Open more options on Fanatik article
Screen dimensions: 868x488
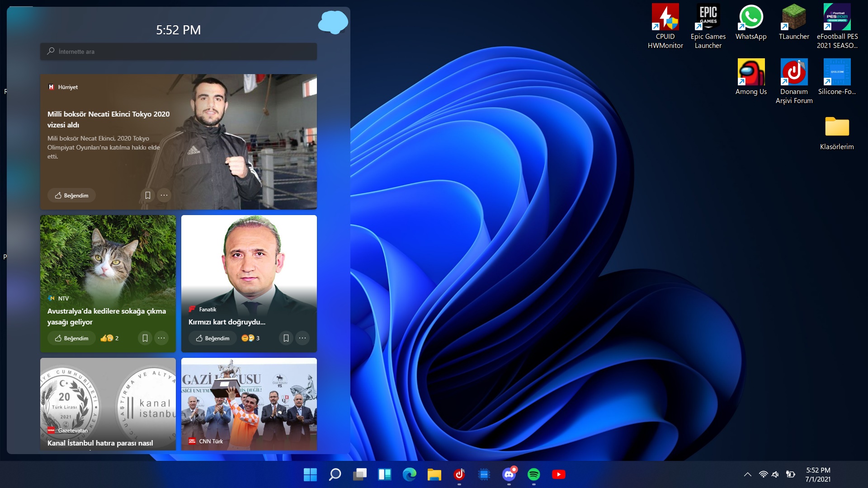(x=302, y=338)
